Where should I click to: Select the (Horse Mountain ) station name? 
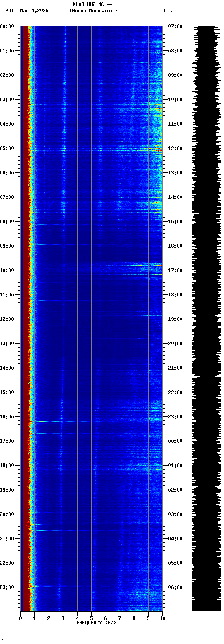click(x=93, y=11)
